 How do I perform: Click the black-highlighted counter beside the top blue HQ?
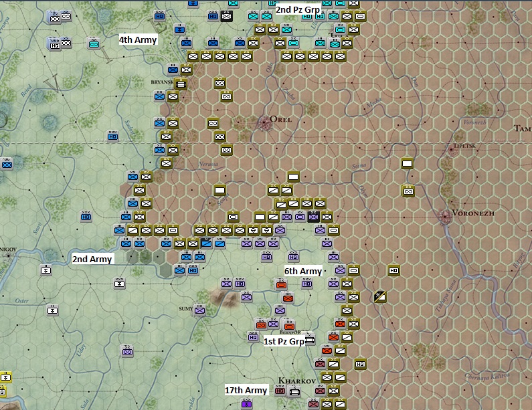pyautogui.click(x=226, y=16)
